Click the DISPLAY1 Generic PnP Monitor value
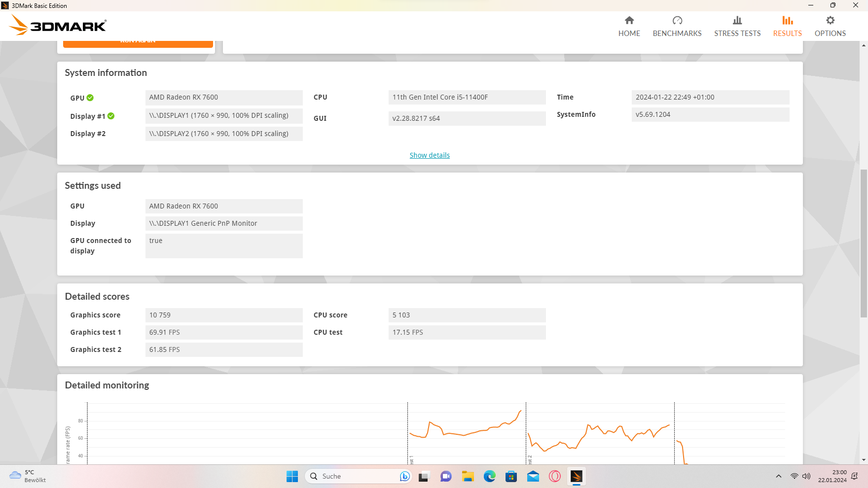The image size is (868, 488). (x=224, y=223)
